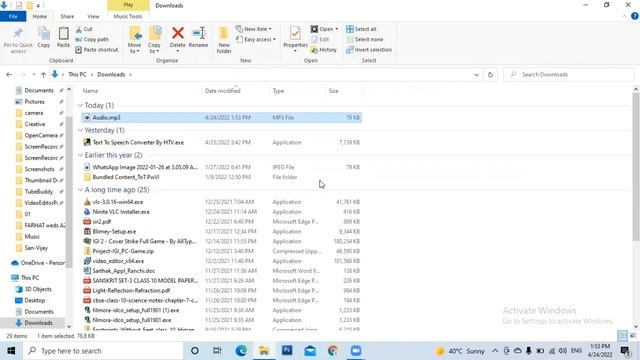The image size is (640, 360).
Task: Collapse the Earlier this year group
Action: [x=80, y=155]
